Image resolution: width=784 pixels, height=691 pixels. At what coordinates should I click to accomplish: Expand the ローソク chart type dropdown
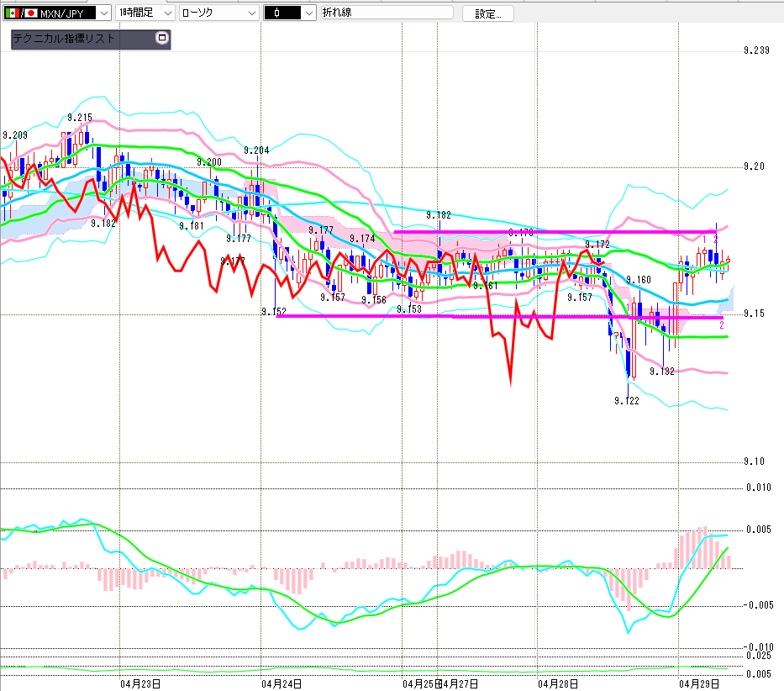point(252,13)
